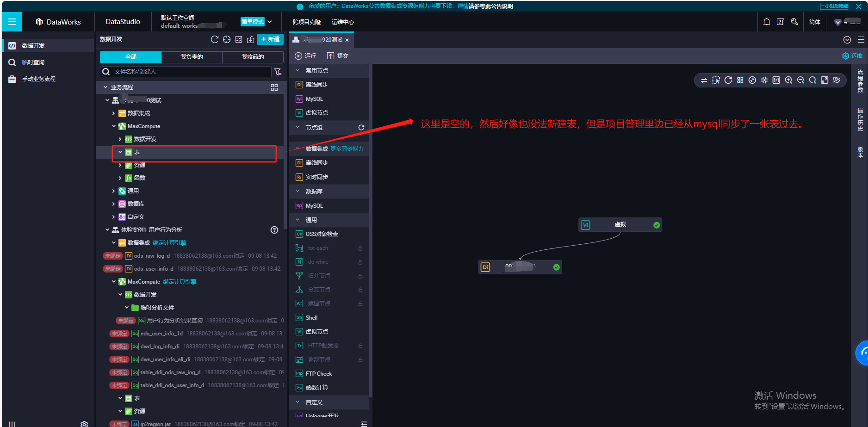
Task: Run the workflow with 运行
Action: point(306,56)
